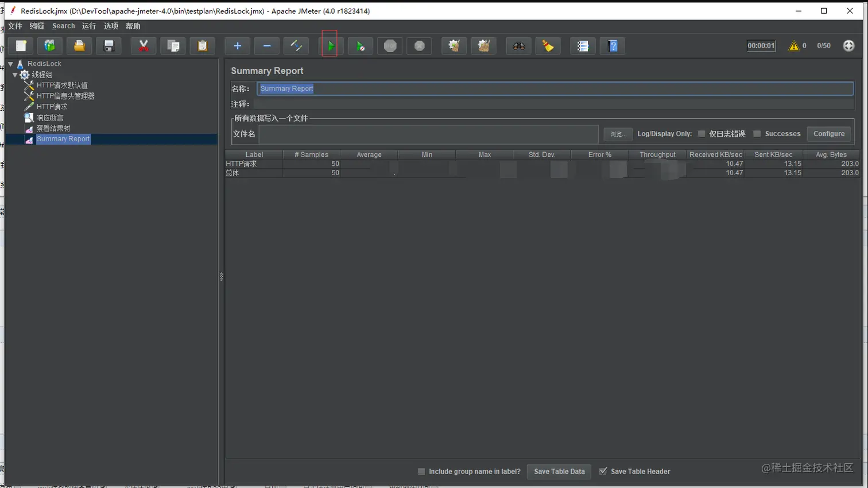This screenshot has width=868, height=488.
Task: Click the Toggle enable/disable icon
Action: pos(296,46)
